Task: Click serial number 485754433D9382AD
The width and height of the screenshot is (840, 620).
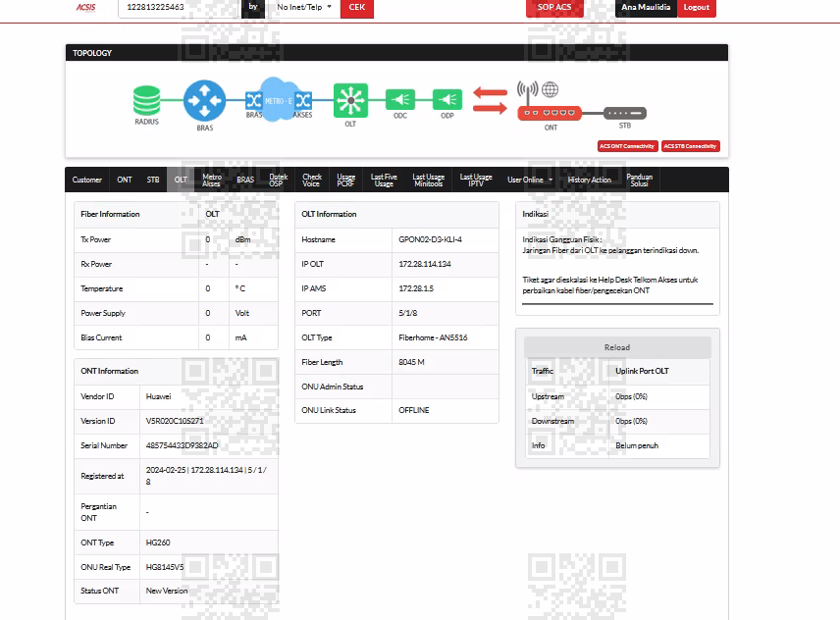Action: pyautogui.click(x=183, y=445)
